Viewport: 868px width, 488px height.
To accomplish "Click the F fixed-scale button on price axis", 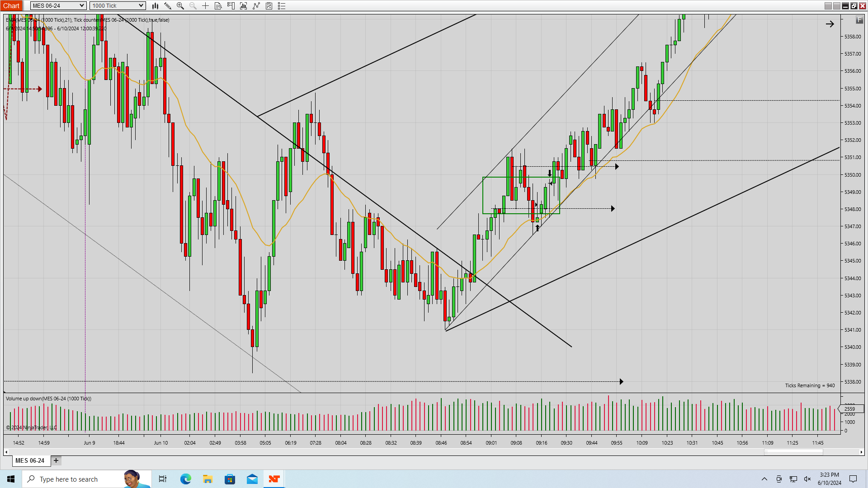I will [x=859, y=20].
